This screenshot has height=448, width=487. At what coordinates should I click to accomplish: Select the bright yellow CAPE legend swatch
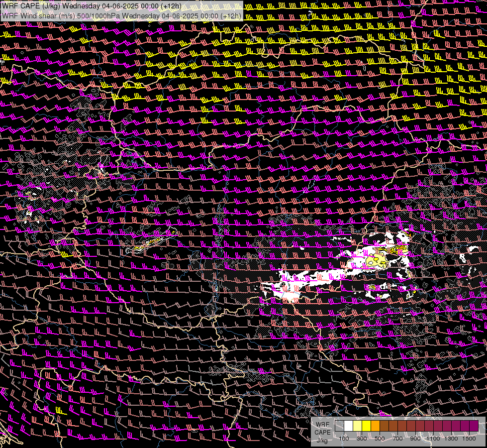coord(367,426)
